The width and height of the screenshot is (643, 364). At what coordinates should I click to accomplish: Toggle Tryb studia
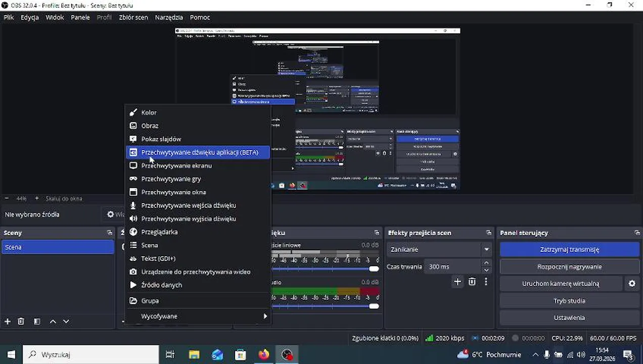(x=569, y=301)
